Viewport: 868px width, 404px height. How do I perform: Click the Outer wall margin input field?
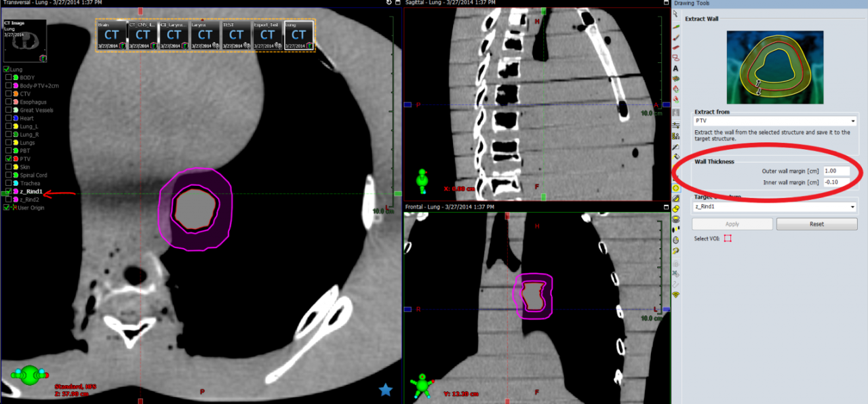(836, 171)
